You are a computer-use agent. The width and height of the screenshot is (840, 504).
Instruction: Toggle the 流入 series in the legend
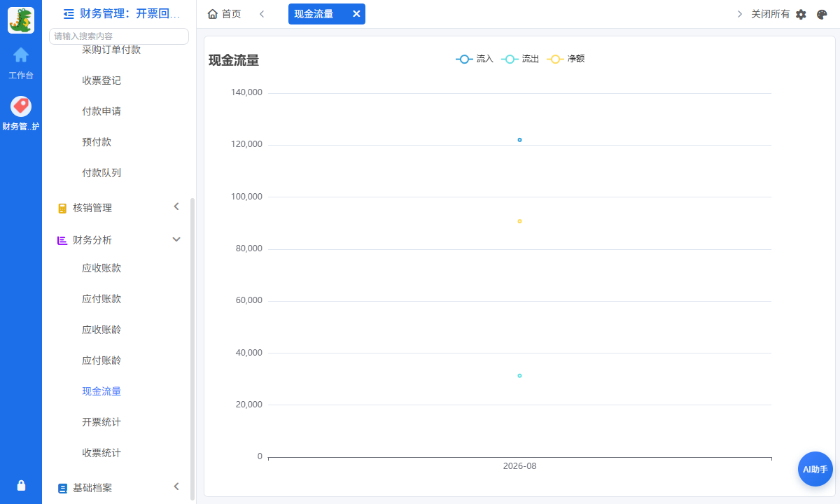(475, 59)
